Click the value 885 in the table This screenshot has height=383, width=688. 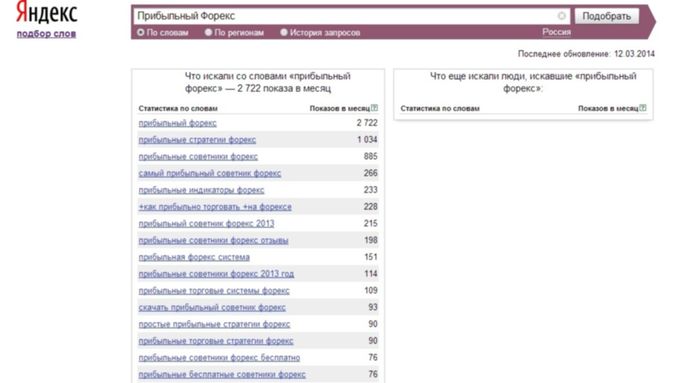371,156
